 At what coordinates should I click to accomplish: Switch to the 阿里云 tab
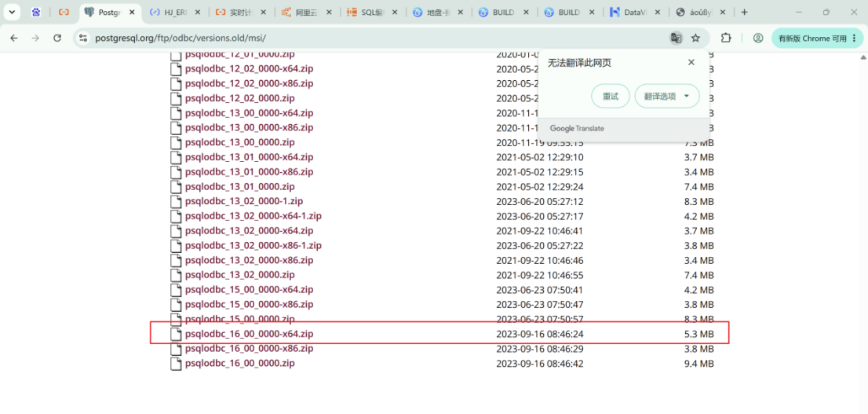pyautogui.click(x=306, y=12)
